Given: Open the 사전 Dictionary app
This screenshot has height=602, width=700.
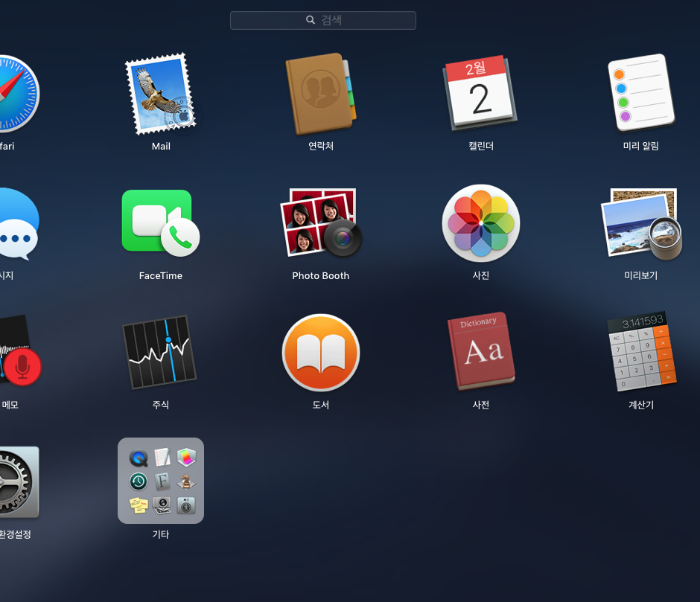Looking at the screenshot, I should coord(481,351).
